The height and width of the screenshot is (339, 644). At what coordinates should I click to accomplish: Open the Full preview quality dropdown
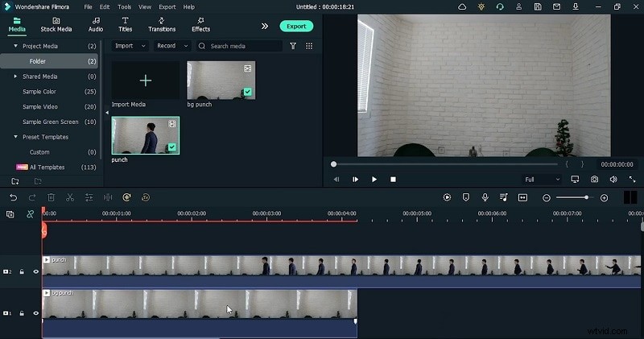(x=542, y=180)
